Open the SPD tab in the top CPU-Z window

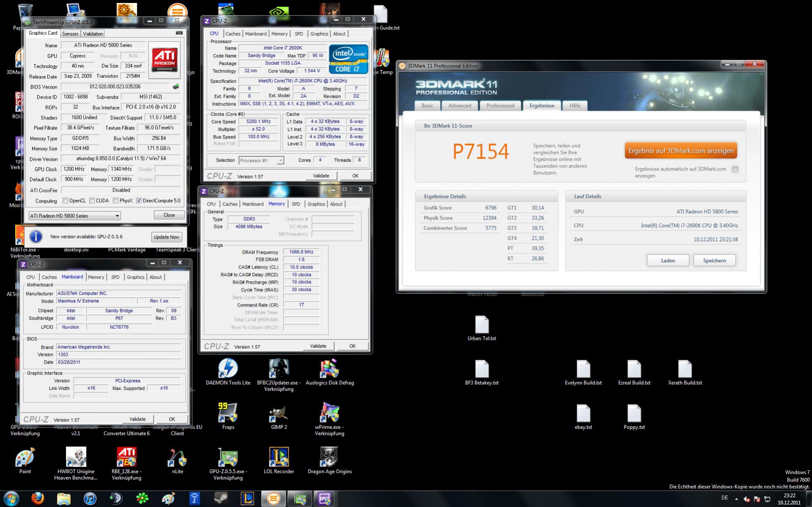tap(299, 34)
